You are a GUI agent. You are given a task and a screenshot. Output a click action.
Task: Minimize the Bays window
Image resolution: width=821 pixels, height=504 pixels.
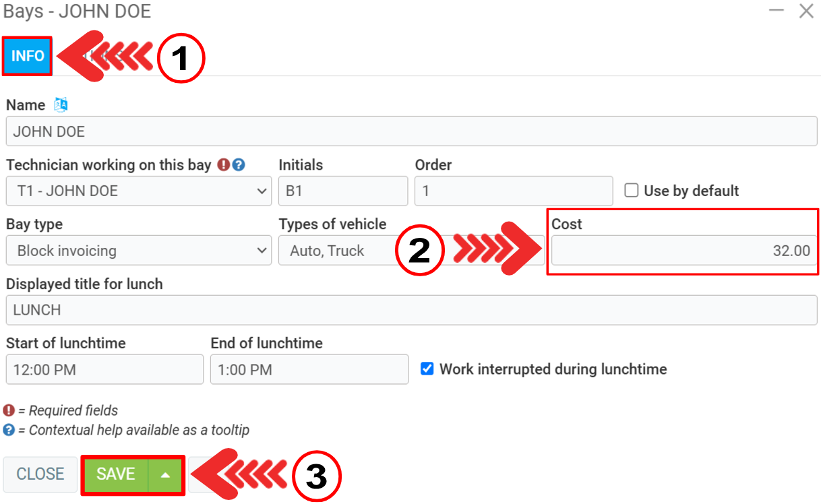pyautogui.click(x=777, y=11)
